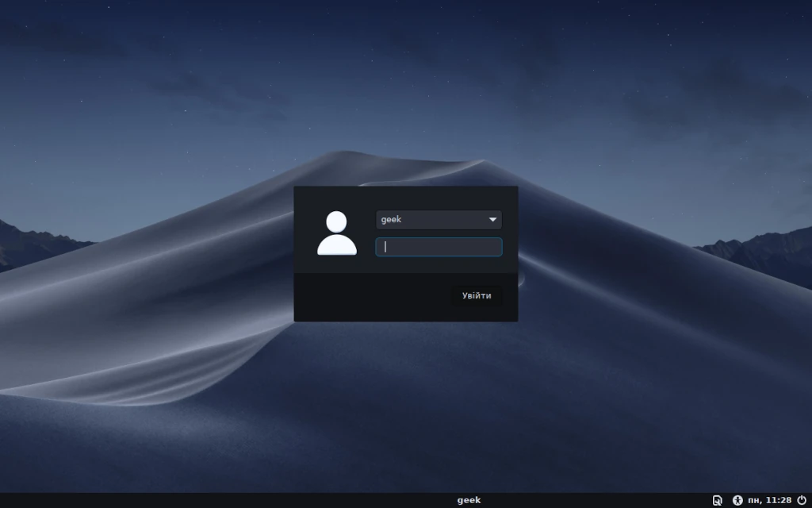Focus the password input field
Viewport: 812px width, 508px height.
click(x=439, y=247)
